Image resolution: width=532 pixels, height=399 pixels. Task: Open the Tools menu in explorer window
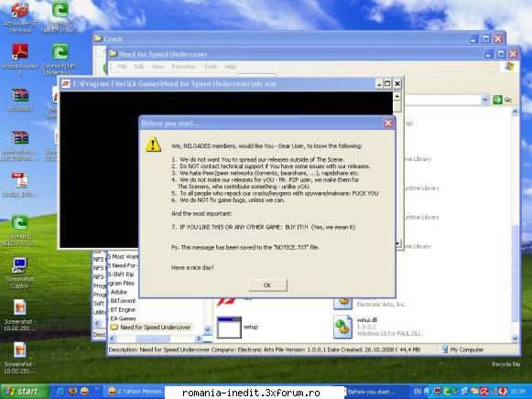point(211,67)
